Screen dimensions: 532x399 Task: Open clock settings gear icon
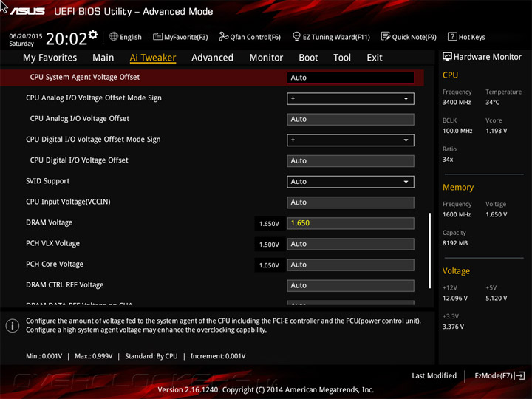pos(93,34)
